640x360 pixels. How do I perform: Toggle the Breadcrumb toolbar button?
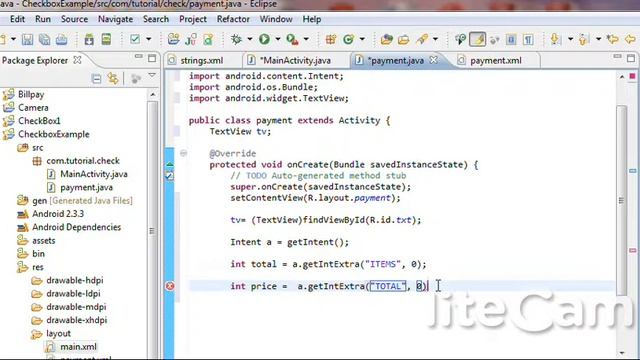(460, 39)
